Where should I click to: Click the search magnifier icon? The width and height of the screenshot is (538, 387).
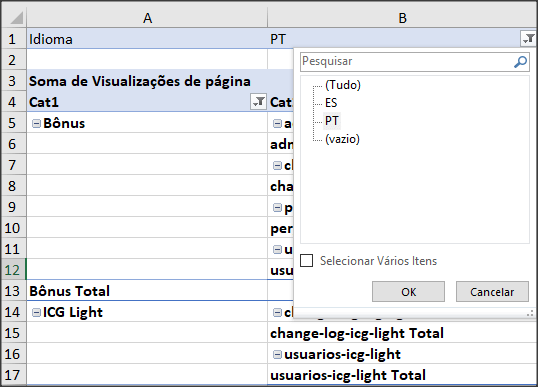520,62
